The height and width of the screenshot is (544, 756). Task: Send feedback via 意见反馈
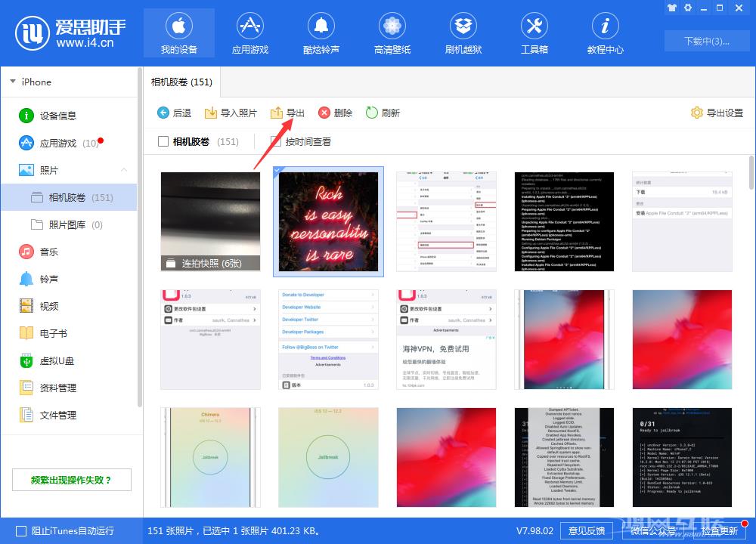coord(586,531)
